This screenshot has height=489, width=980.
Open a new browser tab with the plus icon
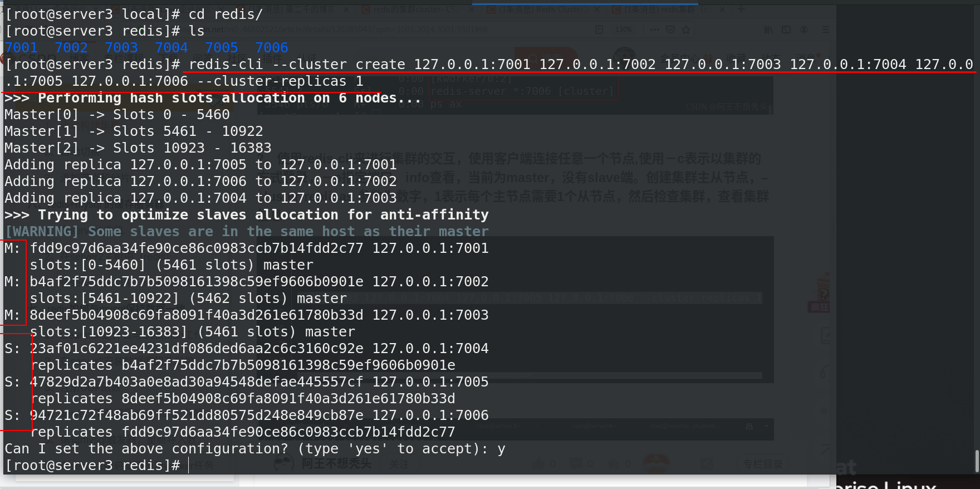click(741, 9)
